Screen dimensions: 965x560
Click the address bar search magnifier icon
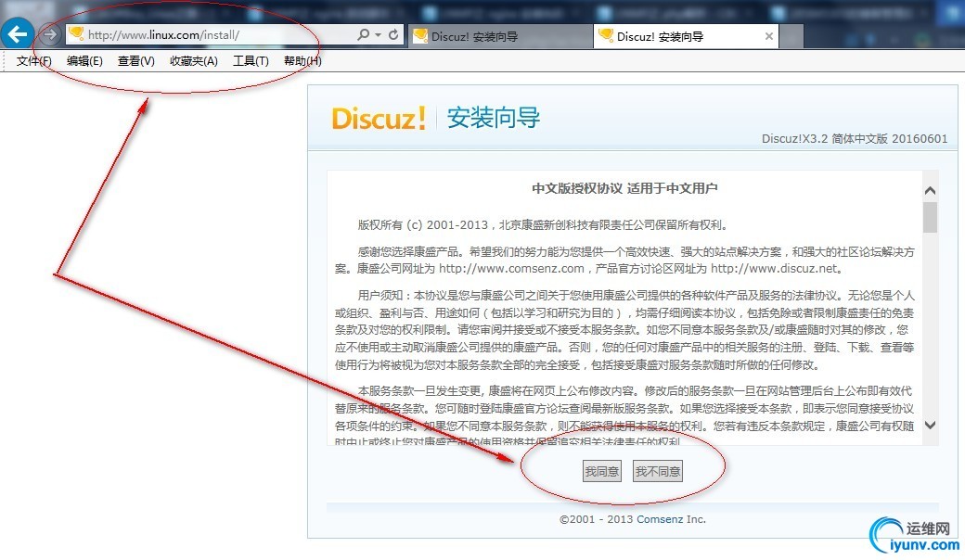[x=364, y=35]
